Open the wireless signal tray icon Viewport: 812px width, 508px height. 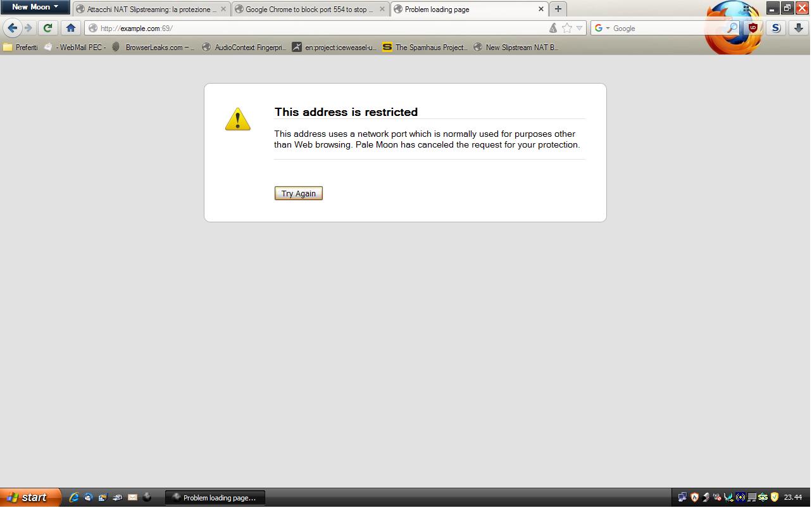pos(740,497)
